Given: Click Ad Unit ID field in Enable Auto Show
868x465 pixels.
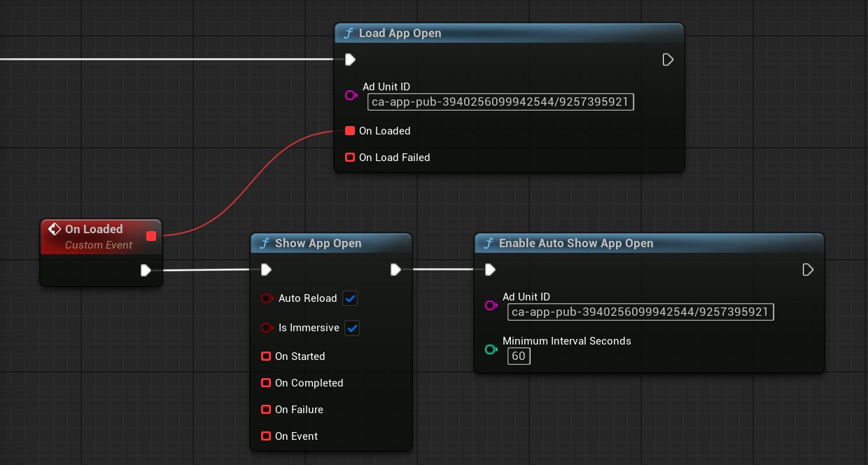Looking at the screenshot, I should click(x=640, y=312).
